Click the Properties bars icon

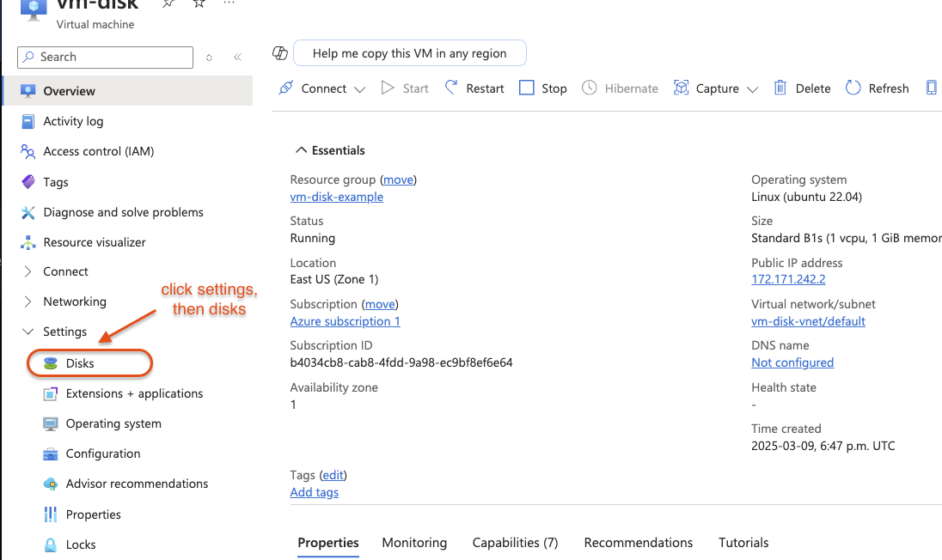pyautogui.click(x=51, y=514)
